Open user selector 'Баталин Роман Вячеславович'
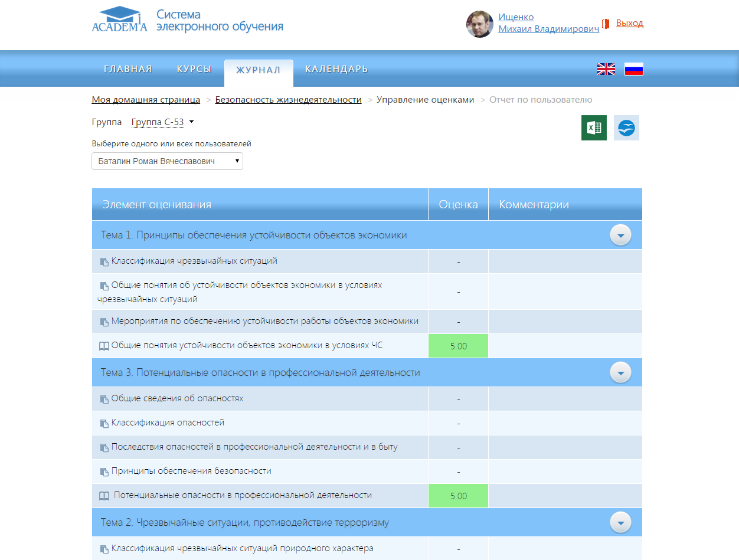This screenshot has height=560, width=739. [167, 161]
